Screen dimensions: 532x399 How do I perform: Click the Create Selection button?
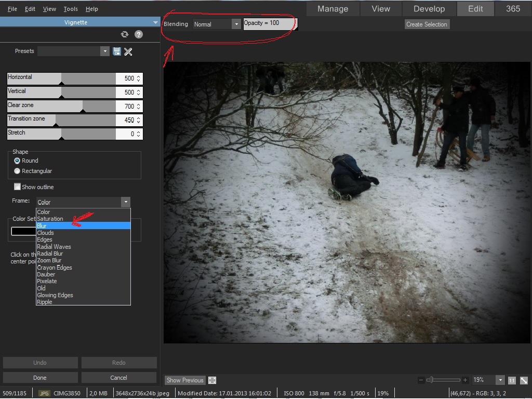[x=427, y=24]
